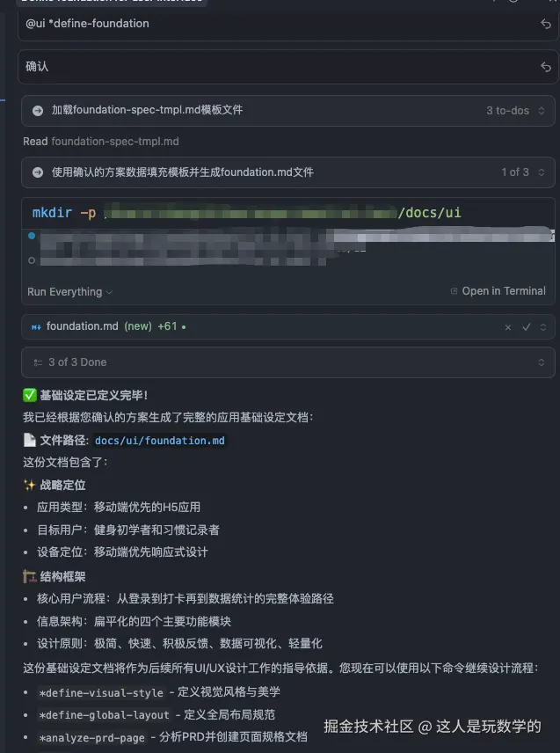Open docs/ui/foundation.md link

click(x=157, y=442)
